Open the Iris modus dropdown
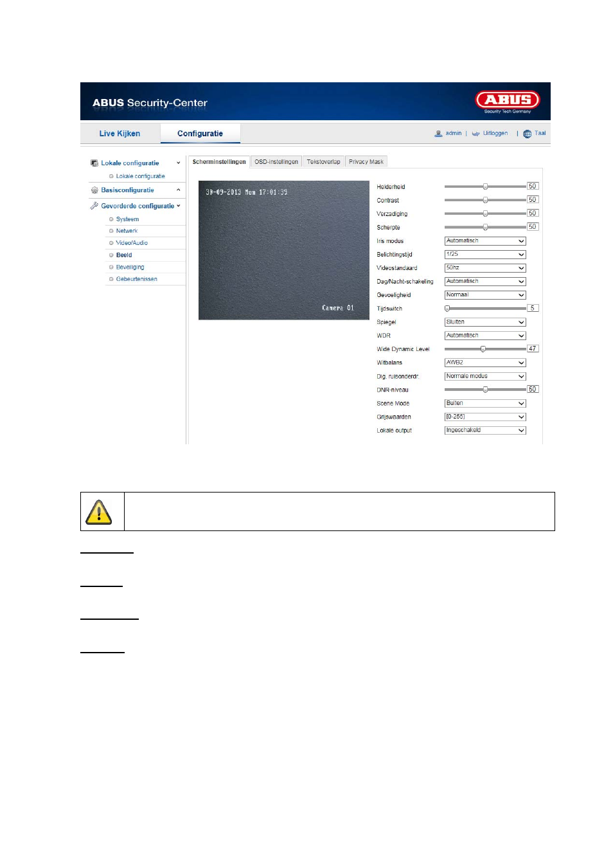 485,241
